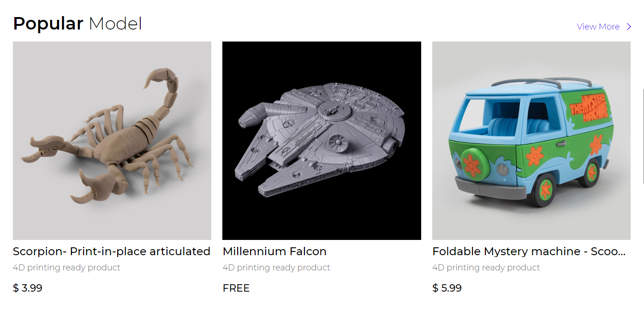The image size is (644, 311).
Task: Click the page's vertical scrollbar thumb
Action: click(643, 136)
